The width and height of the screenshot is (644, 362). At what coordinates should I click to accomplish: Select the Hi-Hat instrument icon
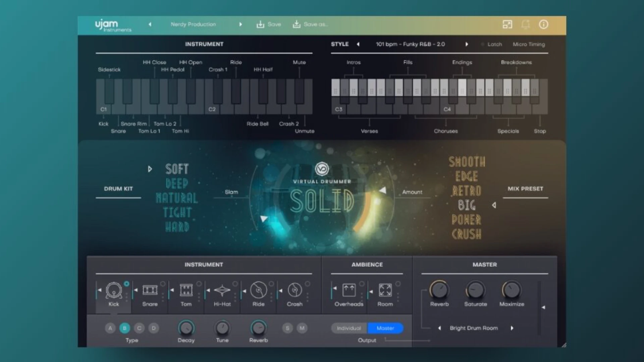click(x=222, y=290)
